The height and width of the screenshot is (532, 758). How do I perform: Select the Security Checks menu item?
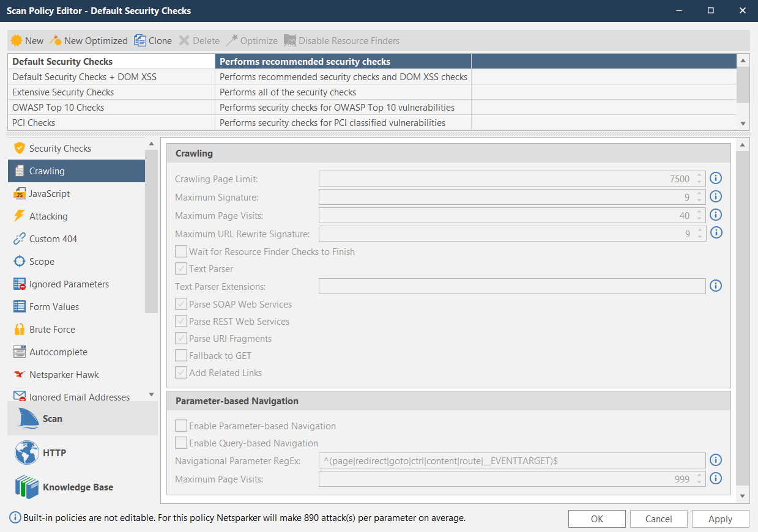[x=60, y=149]
